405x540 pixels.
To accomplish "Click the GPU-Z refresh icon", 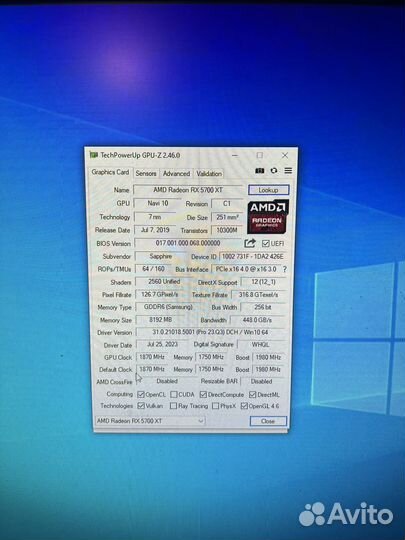I will pos(274,170).
